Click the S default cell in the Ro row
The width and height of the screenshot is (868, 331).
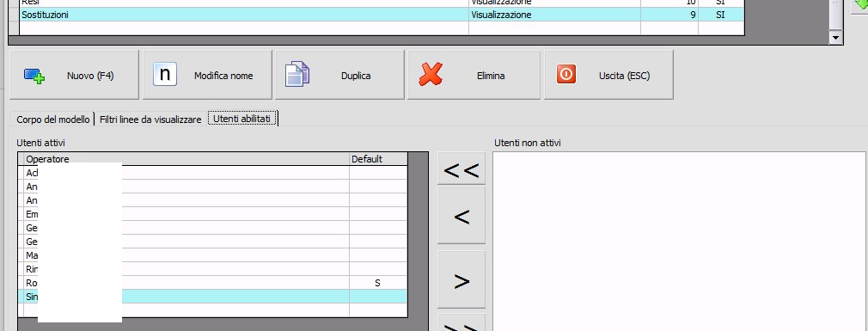[x=378, y=283]
